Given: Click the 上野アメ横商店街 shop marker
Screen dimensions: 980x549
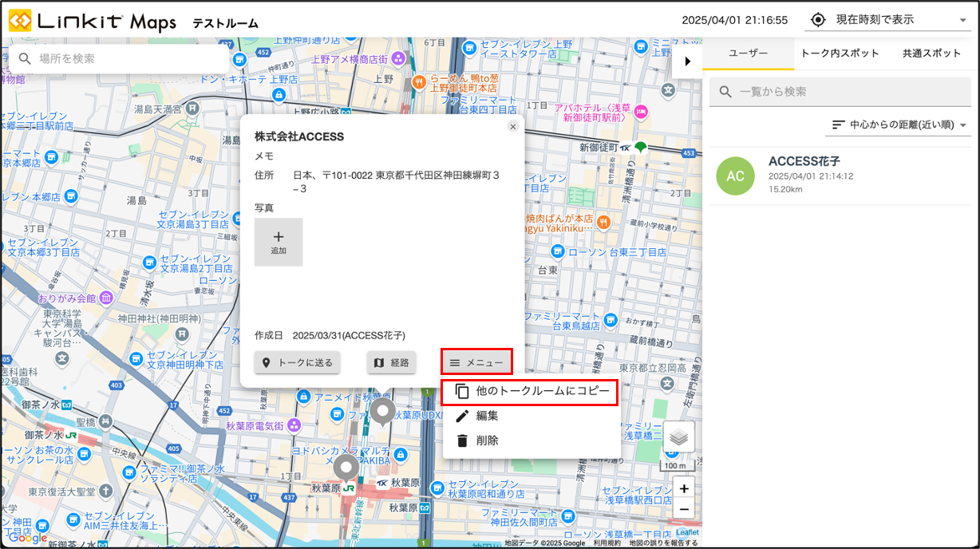Looking at the screenshot, I should coord(398,59).
